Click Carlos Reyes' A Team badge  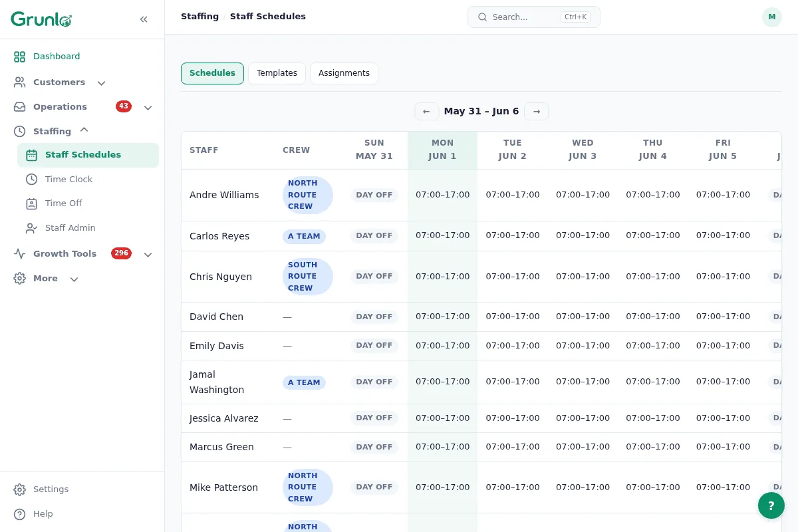click(x=304, y=236)
